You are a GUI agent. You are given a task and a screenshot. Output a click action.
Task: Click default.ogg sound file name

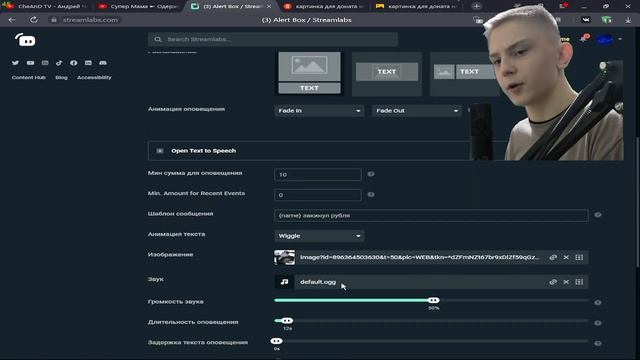pos(318,282)
